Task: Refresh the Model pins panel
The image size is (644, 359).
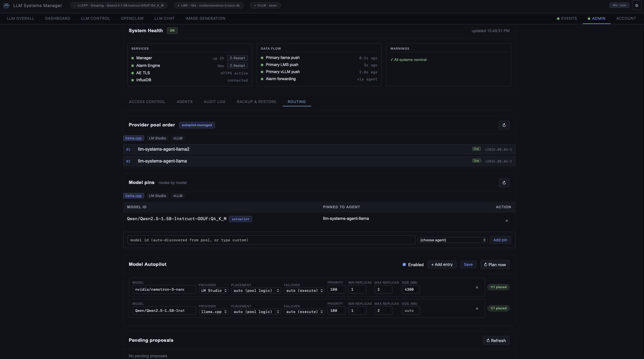Action: [504, 183]
